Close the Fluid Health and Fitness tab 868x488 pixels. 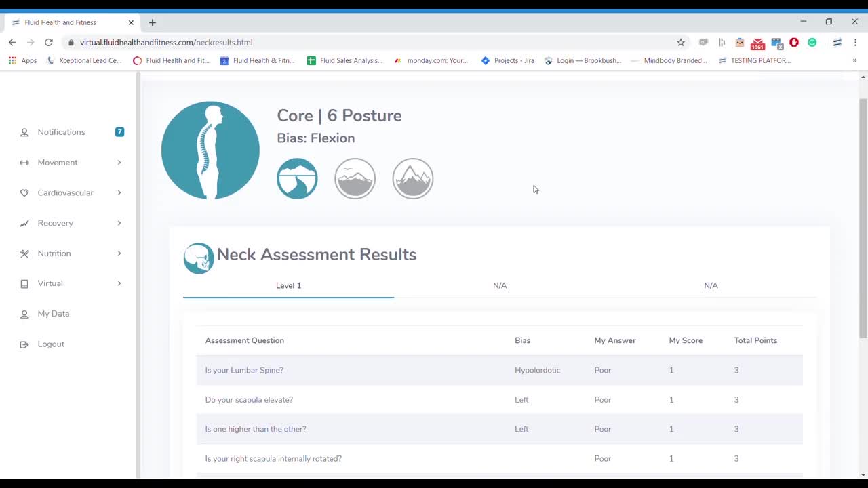[x=131, y=22]
